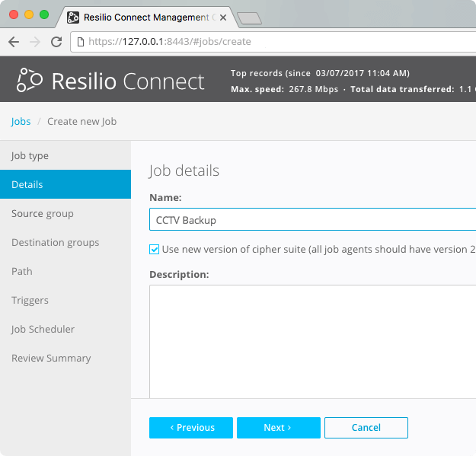476x456 pixels.
Task: Maximize the window with green button
Action: [x=44, y=14]
